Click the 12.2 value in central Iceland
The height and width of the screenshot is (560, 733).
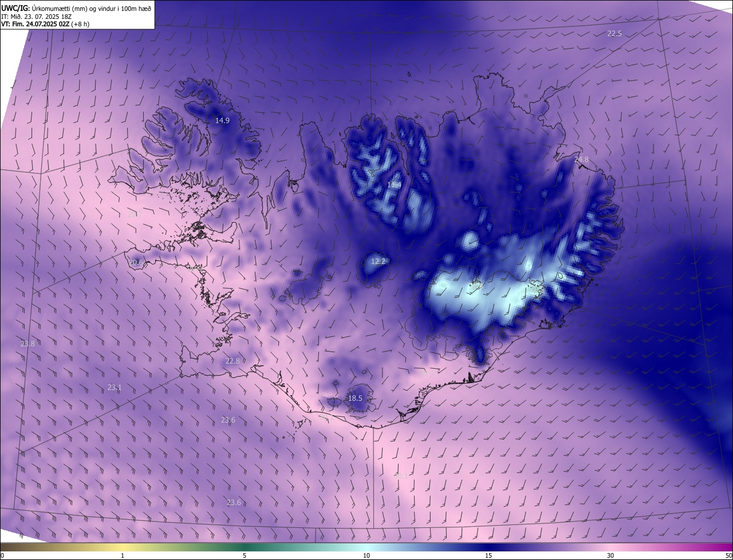[x=379, y=261]
